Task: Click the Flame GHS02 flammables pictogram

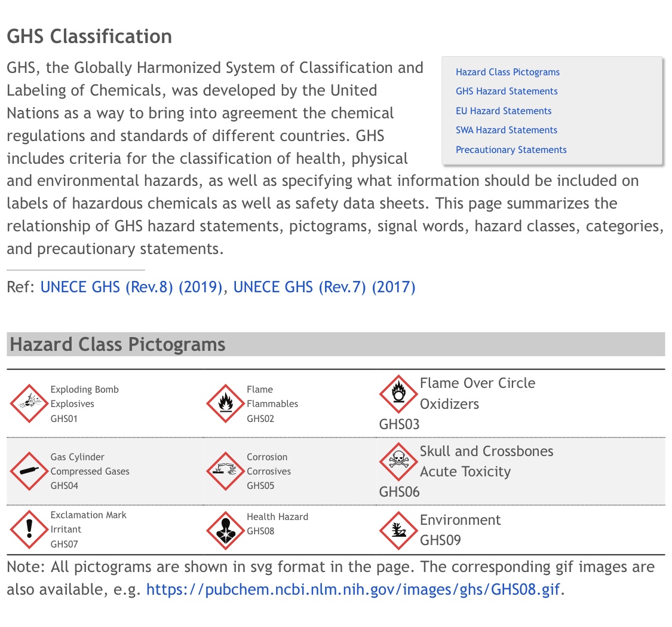Action: (225, 404)
